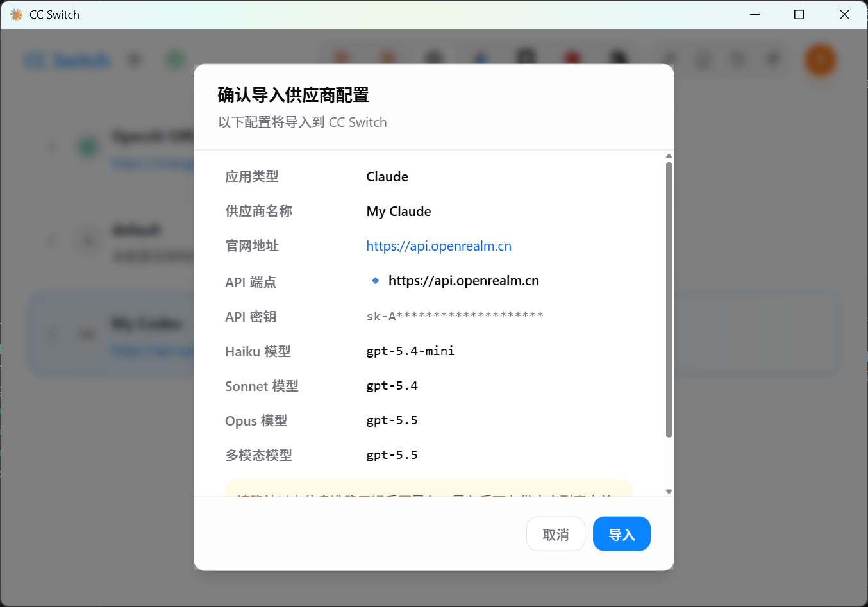The image size is (868, 607).
Task: Click the Haiku model value gpt-5.4-mini
Action: (x=410, y=351)
